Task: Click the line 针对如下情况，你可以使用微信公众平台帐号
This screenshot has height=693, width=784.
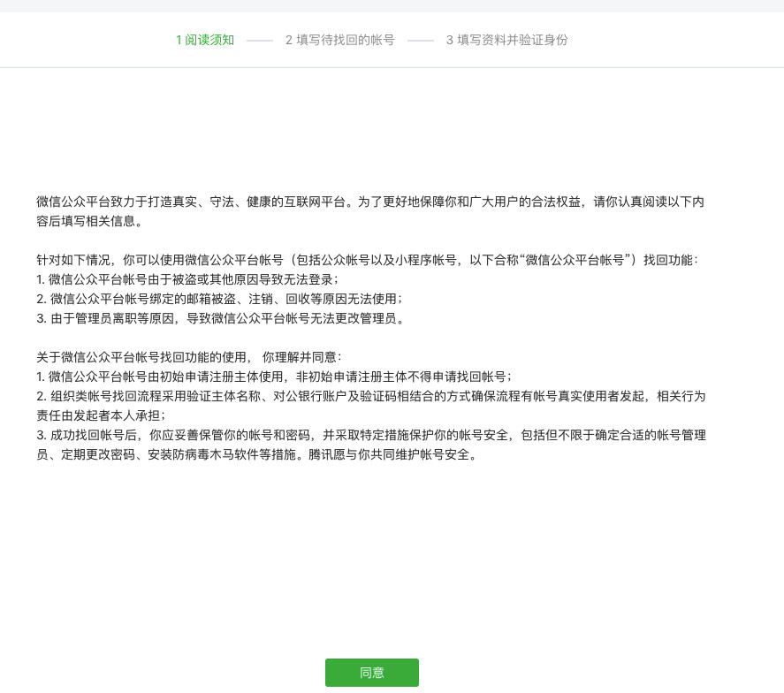Action: [367, 260]
